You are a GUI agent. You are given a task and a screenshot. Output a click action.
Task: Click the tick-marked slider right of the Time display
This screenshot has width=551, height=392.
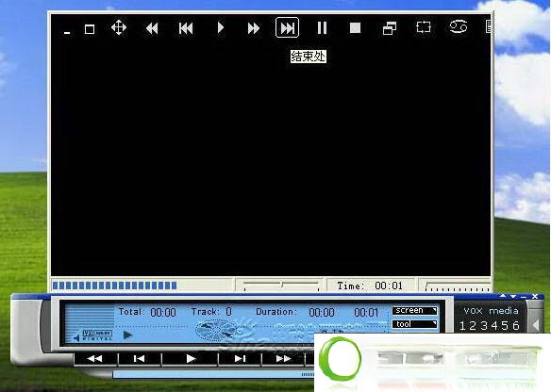[457, 286]
